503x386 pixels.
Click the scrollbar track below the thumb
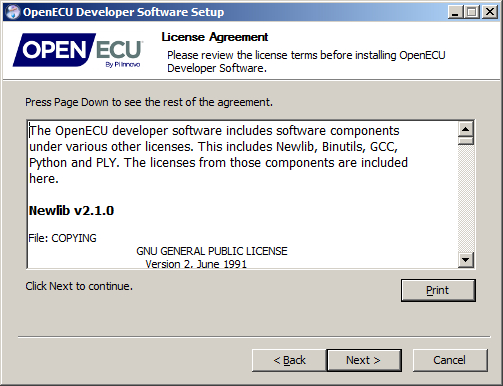[x=466, y=198]
